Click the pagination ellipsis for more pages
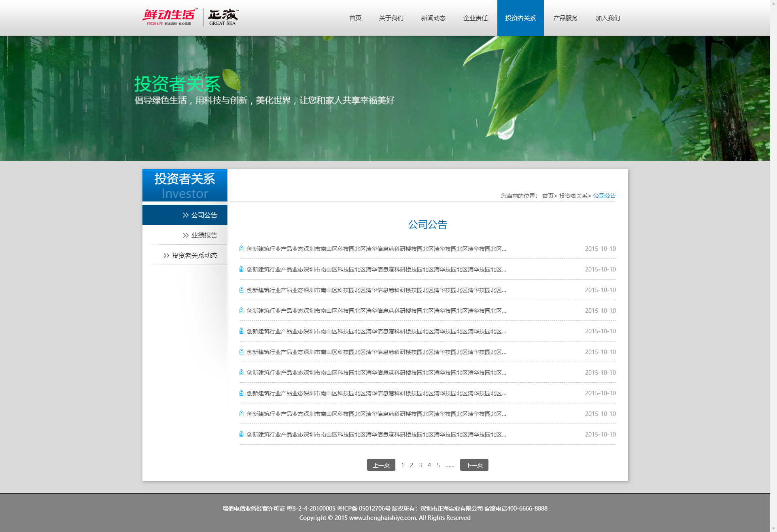This screenshot has width=777, height=532. coord(450,465)
